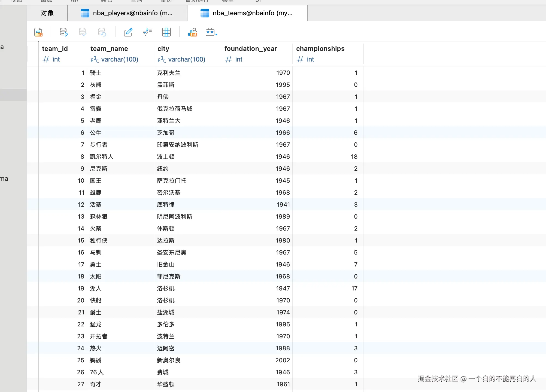Select the row with team_id 24
This screenshot has height=392, width=546.
coord(81,348)
